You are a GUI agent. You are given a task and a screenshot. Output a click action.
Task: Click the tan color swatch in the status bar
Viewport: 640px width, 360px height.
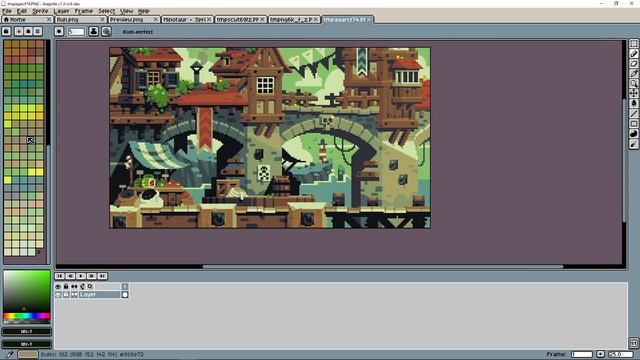pyautogui.click(x=28, y=354)
